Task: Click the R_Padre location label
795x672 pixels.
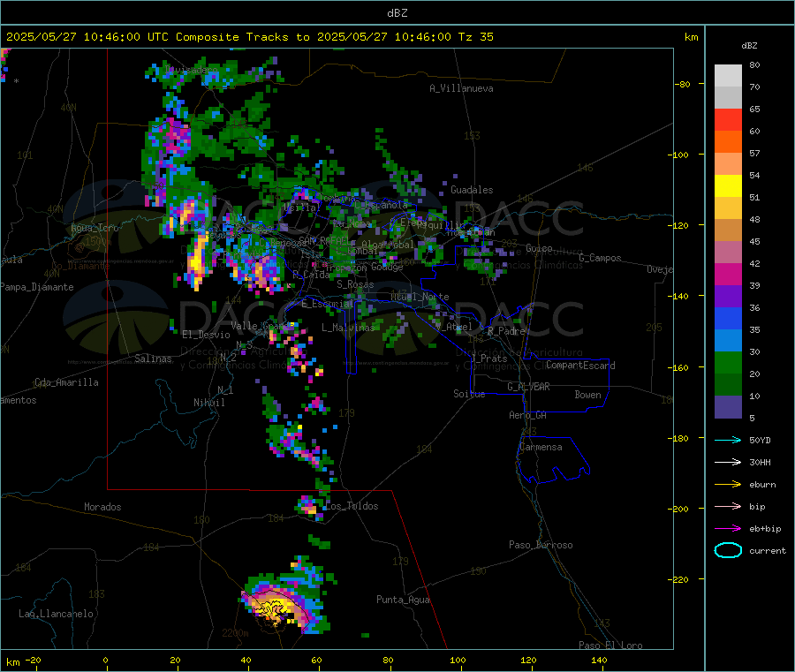Action: pyautogui.click(x=506, y=331)
